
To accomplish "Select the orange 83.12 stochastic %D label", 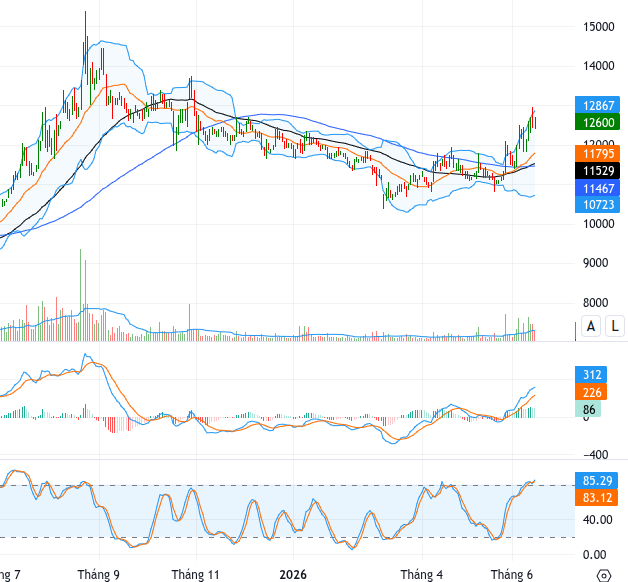I will coord(596,497).
